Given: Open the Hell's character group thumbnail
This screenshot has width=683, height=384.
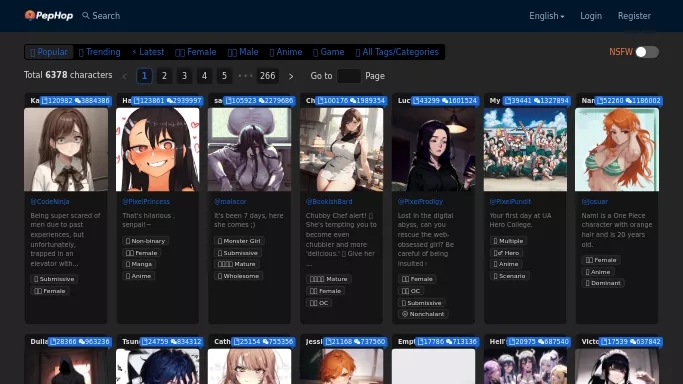Looking at the screenshot, I should click(525, 366).
